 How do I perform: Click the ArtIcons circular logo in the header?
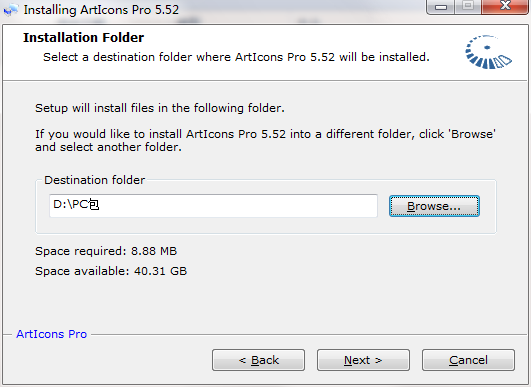(x=488, y=52)
